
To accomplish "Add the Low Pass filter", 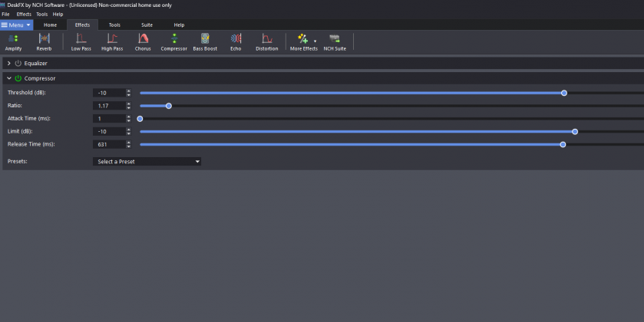I will click(81, 42).
